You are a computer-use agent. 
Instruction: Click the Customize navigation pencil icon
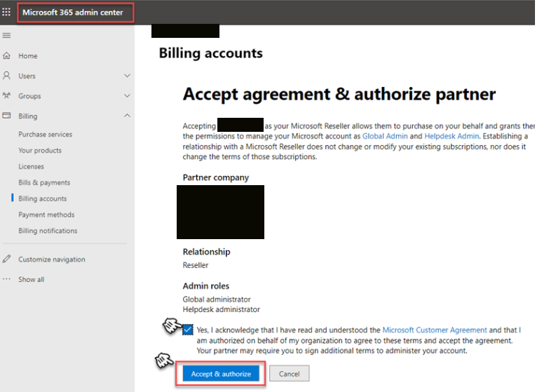[7, 259]
